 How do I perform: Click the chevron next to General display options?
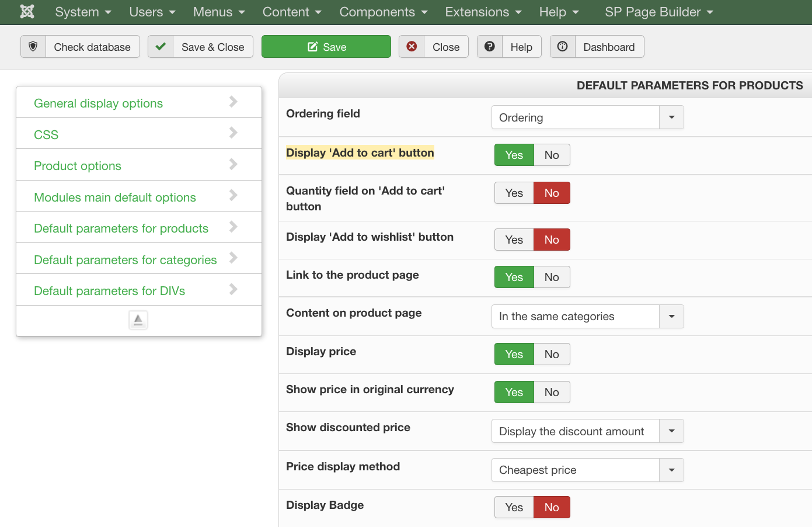(x=234, y=102)
